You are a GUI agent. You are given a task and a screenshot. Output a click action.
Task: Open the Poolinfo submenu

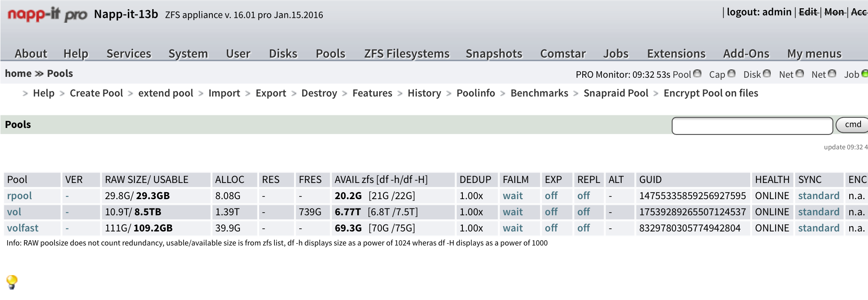tap(476, 93)
